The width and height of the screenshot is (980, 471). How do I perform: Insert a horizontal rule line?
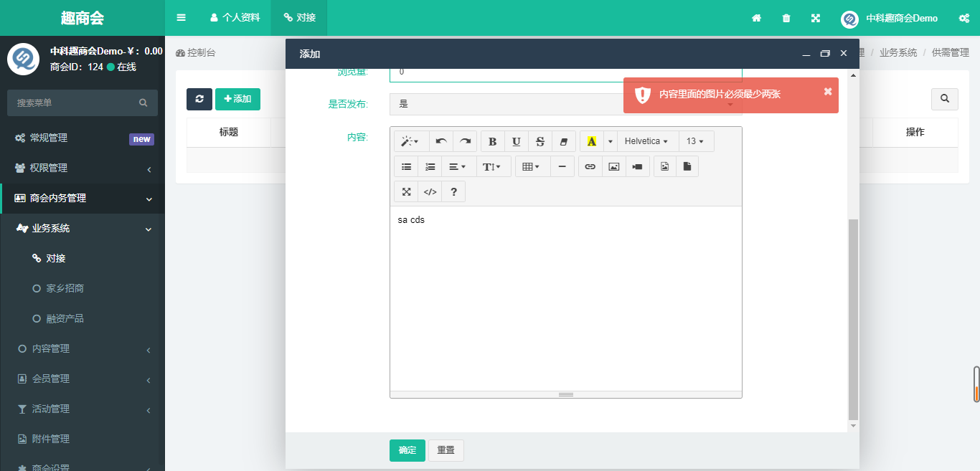click(562, 166)
